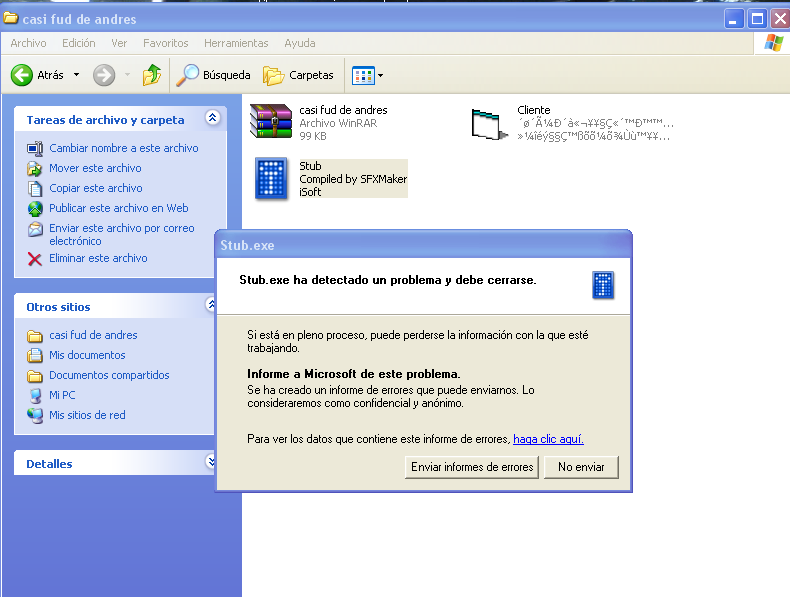Click Copiar este archivo link
Image resolution: width=790 pixels, height=597 pixels.
pos(96,188)
